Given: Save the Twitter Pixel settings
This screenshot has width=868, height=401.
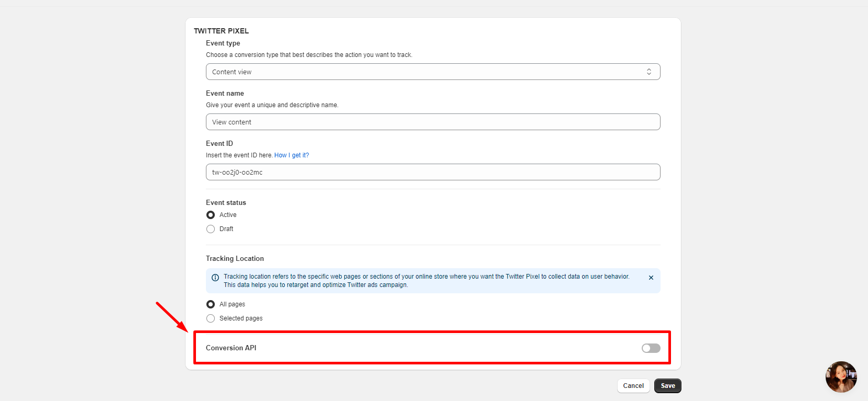Looking at the screenshot, I should [667, 386].
